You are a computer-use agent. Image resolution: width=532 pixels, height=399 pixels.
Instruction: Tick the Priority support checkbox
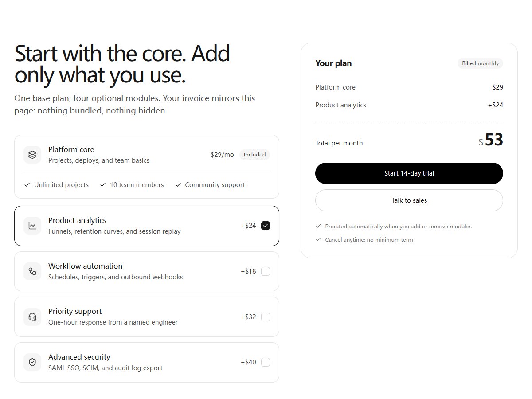pyautogui.click(x=266, y=317)
